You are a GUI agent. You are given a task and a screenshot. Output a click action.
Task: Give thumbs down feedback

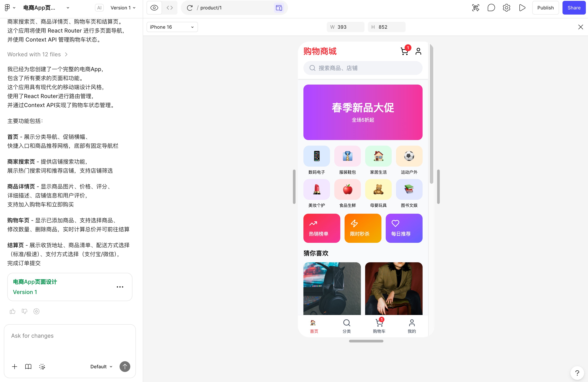coord(24,311)
